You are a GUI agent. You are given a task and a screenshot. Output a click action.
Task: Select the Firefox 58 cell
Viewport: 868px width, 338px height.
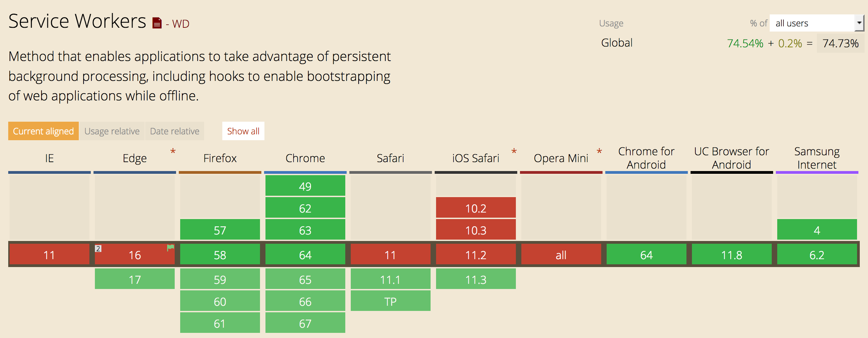point(220,254)
